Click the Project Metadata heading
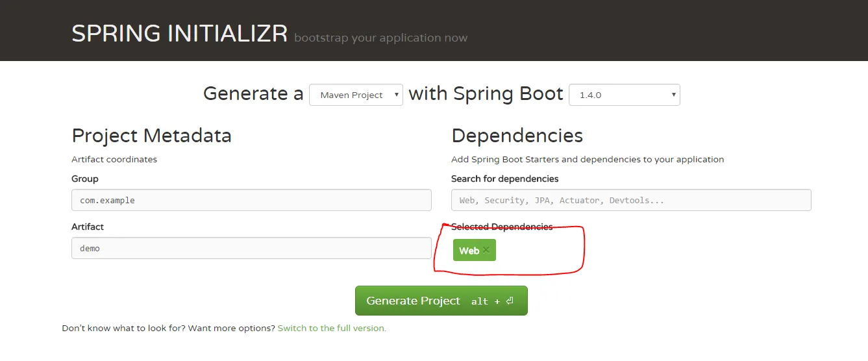 click(x=151, y=135)
